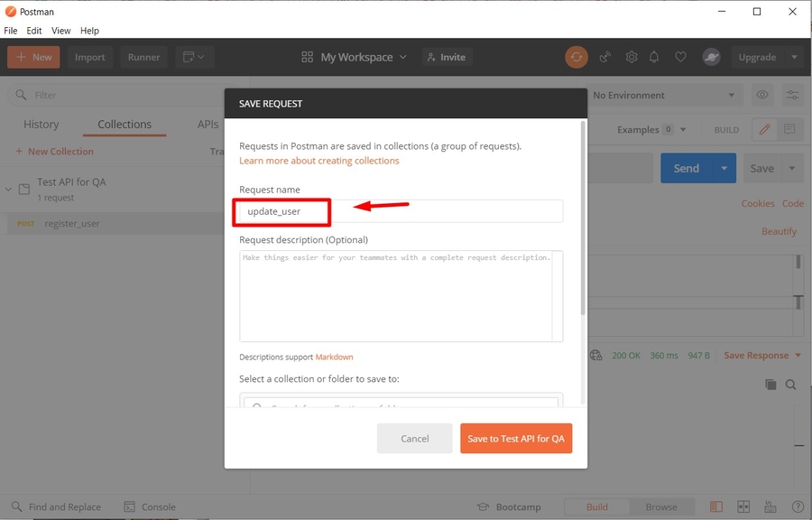Viewport: 812px width, 520px height.
Task: Copy response using the copy icon
Action: pos(771,384)
